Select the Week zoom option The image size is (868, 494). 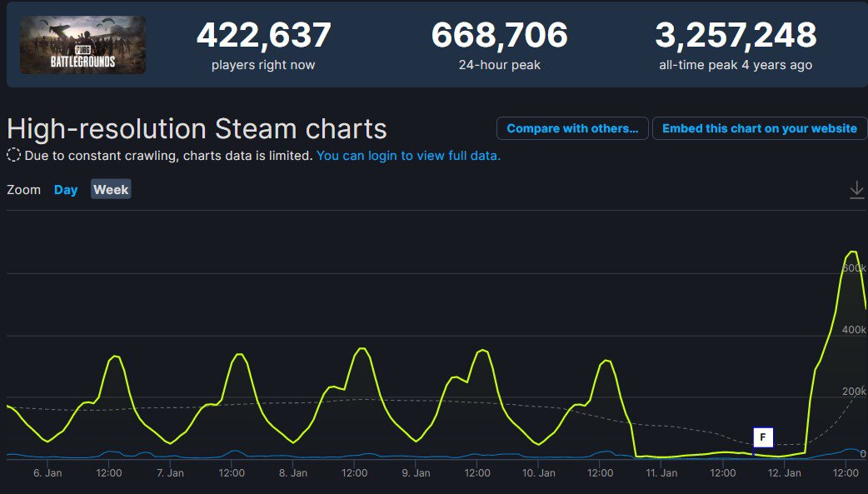click(x=111, y=190)
